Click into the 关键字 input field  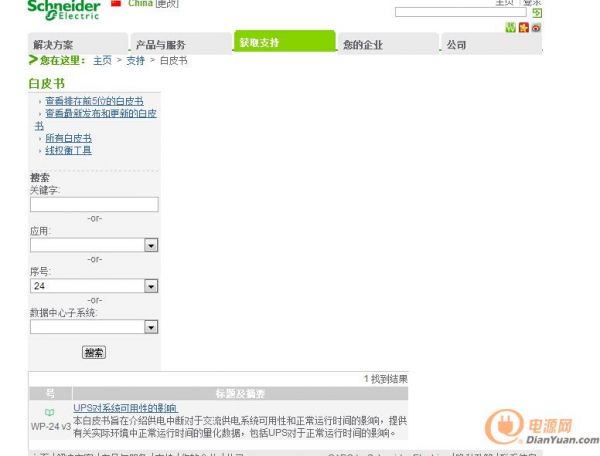pyautogui.click(x=94, y=205)
